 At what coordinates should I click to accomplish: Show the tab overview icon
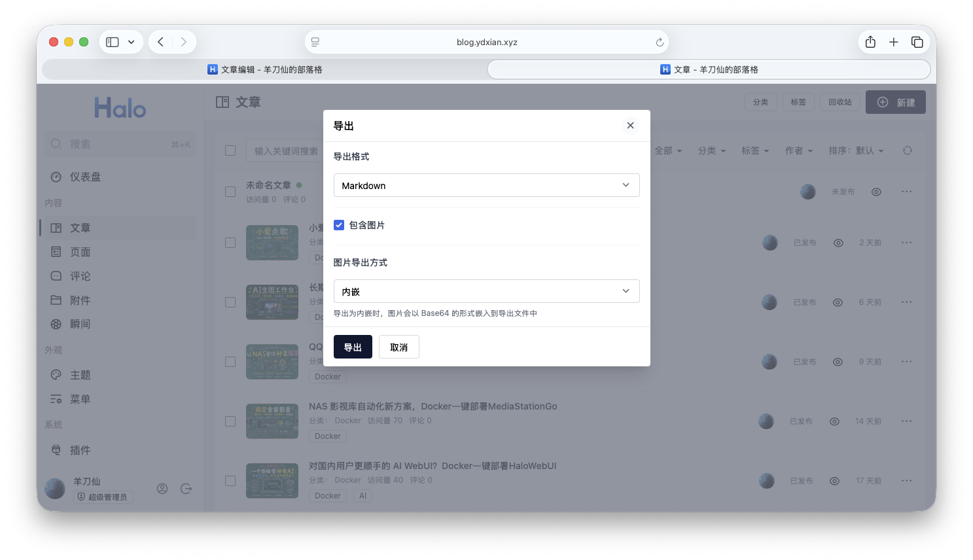coord(917,42)
